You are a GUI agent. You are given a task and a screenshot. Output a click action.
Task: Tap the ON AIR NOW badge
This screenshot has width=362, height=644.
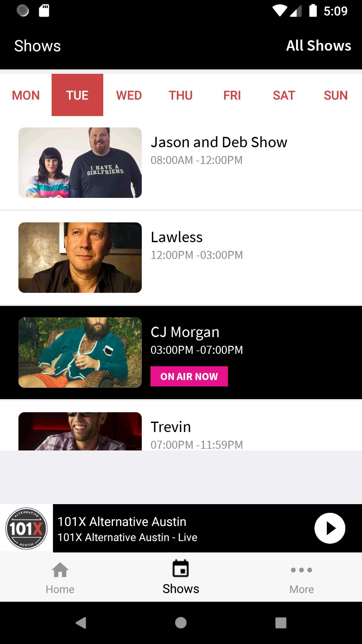pos(189,376)
